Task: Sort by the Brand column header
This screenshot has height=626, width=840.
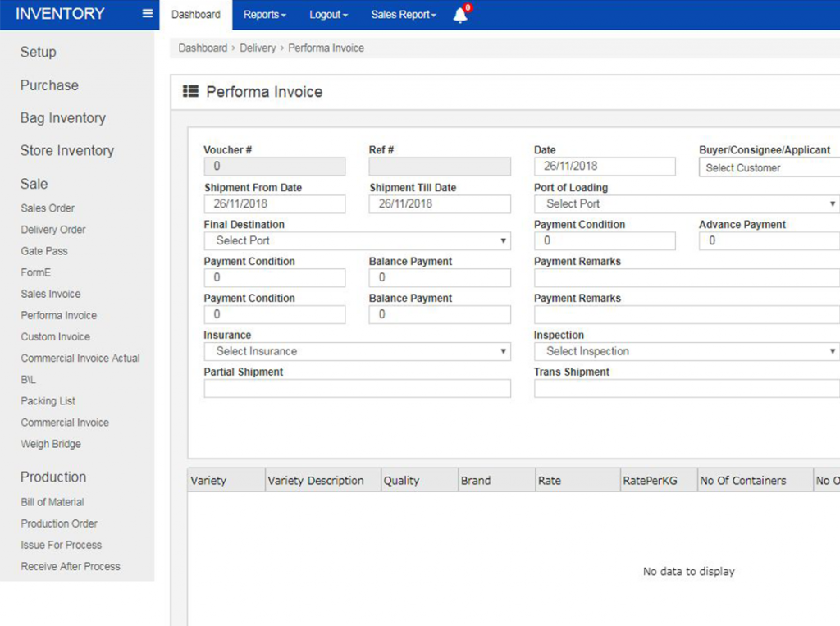Action: pos(497,480)
